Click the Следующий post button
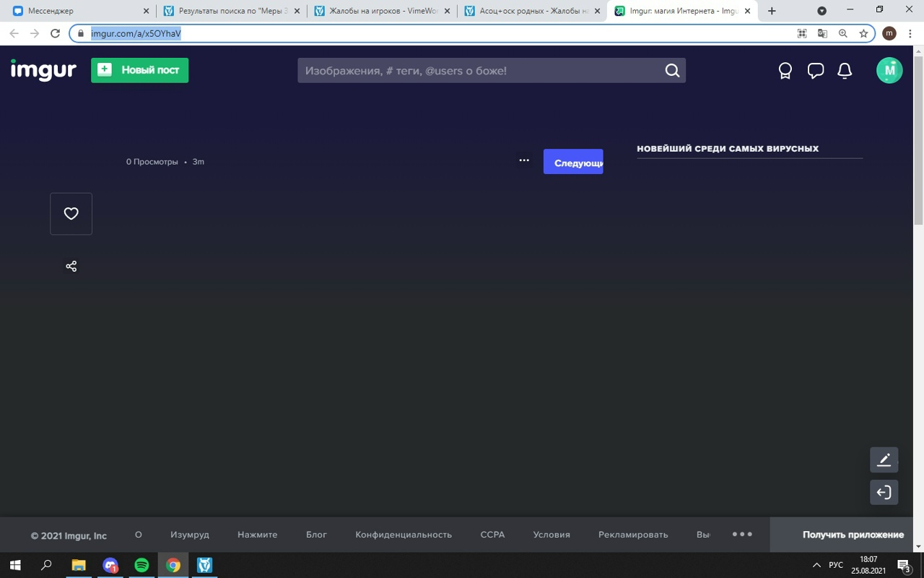The height and width of the screenshot is (578, 924). point(573,162)
